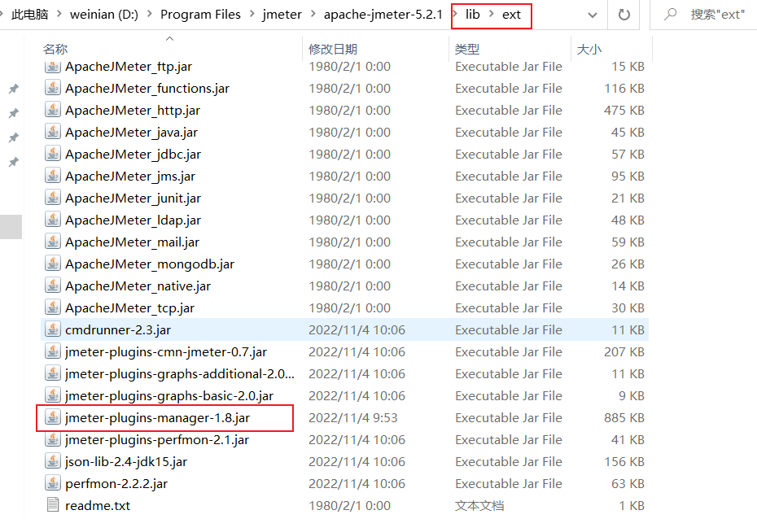This screenshot has height=532, width=757.
Task: Click the perfmon-2.2.2.jar file icon
Action: tap(53, 484)
